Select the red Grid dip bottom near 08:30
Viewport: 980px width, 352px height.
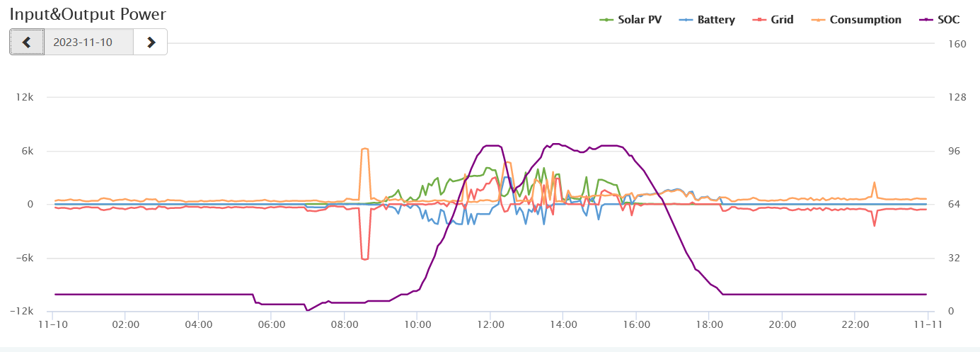(x=364, y=259)
